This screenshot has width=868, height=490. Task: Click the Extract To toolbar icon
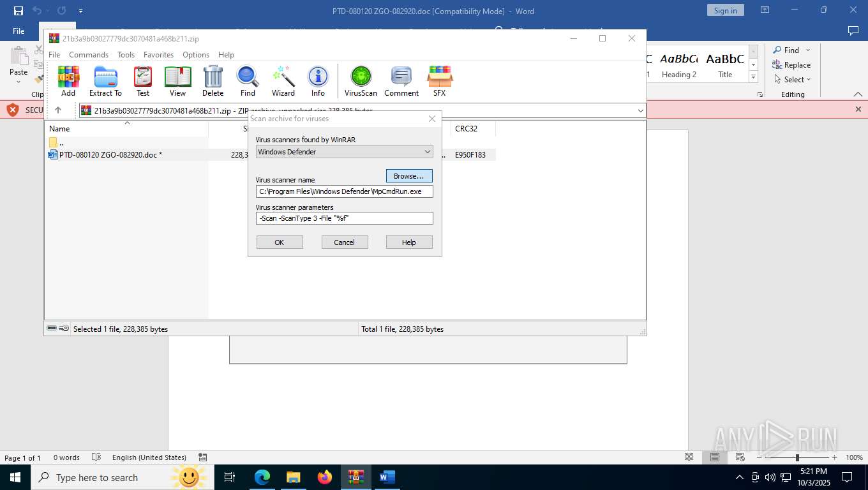pyautogui.click(x=105, y=81)
